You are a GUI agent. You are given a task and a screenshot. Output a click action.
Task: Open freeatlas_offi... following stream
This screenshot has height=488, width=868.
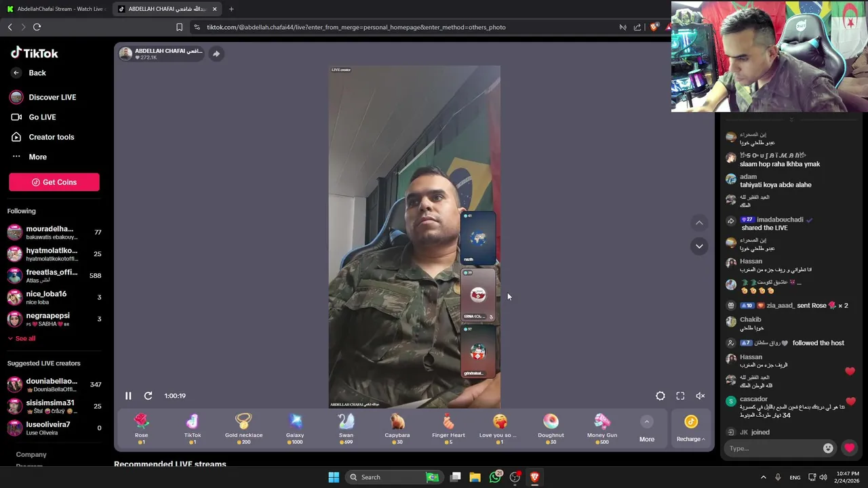click(54, 276)
